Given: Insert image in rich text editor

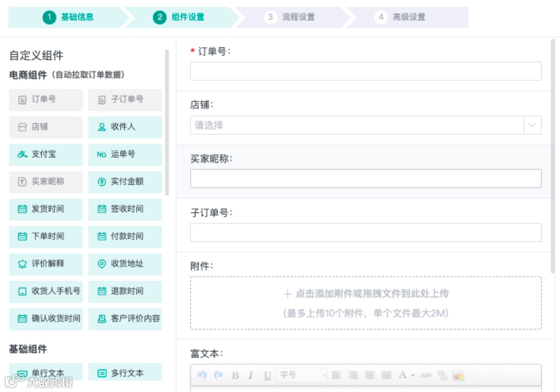Looking at the screenshot, I should click(x=458, y=375).
